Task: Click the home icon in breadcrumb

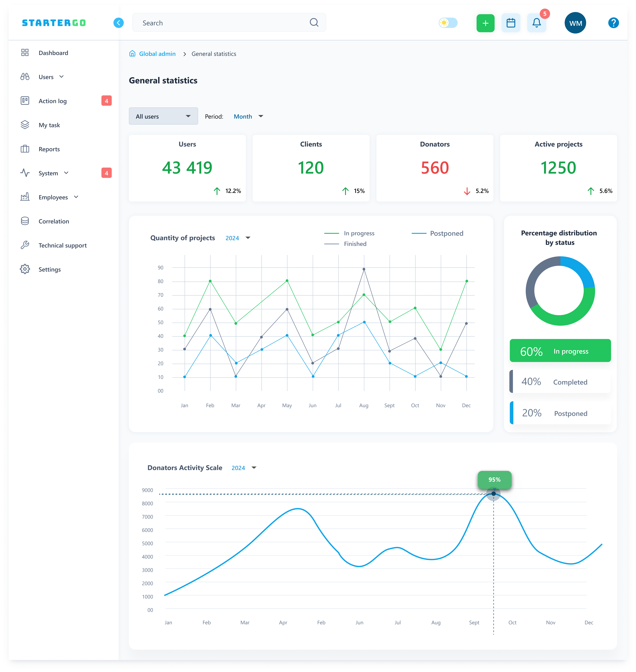Action: tap(132, 54)
